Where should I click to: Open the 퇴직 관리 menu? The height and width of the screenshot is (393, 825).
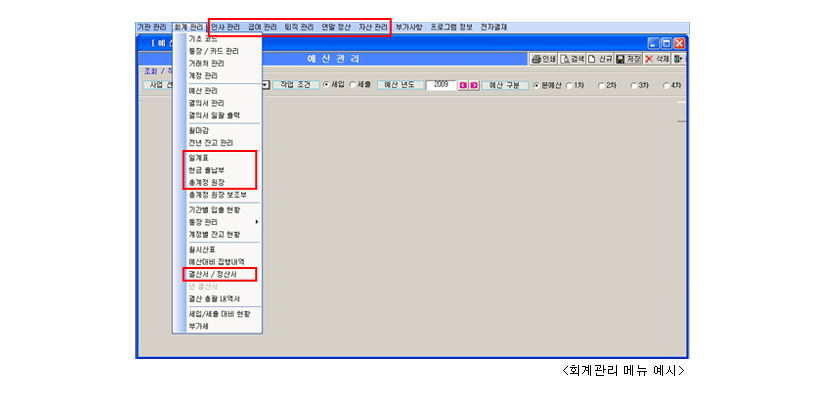pos(299,27)
